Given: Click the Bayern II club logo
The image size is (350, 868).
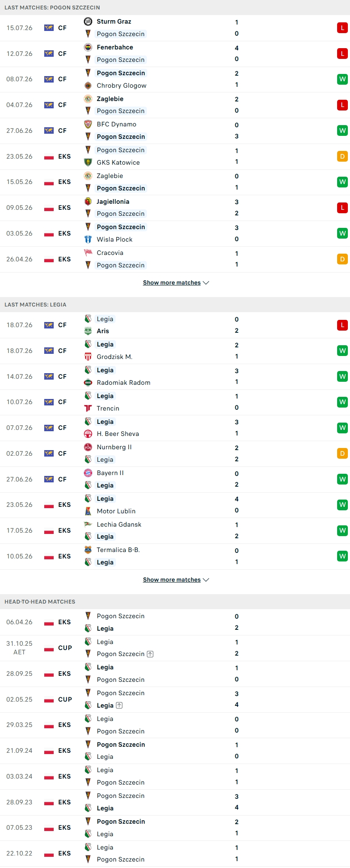Looking at the screenshot, I should [88, 473].
